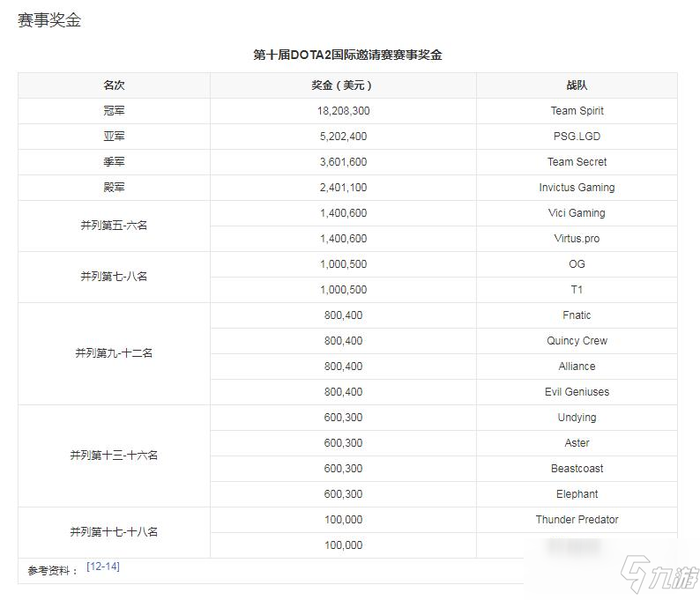Select the Vici Gaming team cell
This screenshot has width=700, height=600.
coord(577,213)
